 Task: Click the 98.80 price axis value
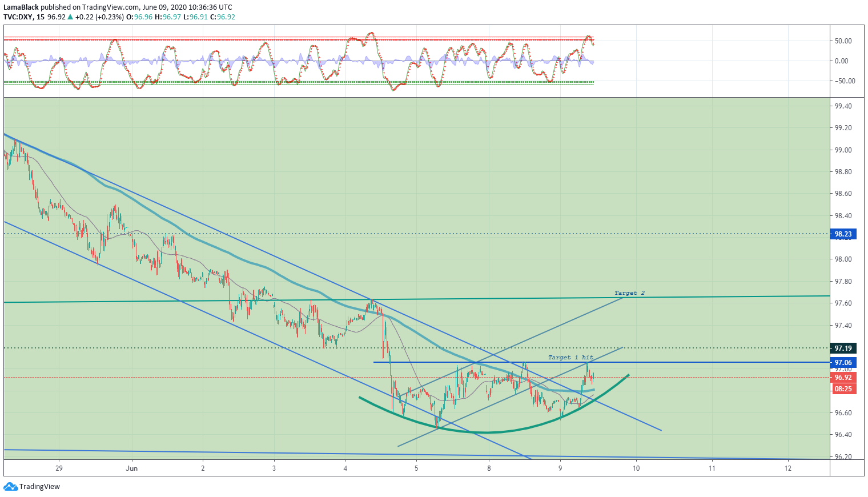tap(843, 172)
